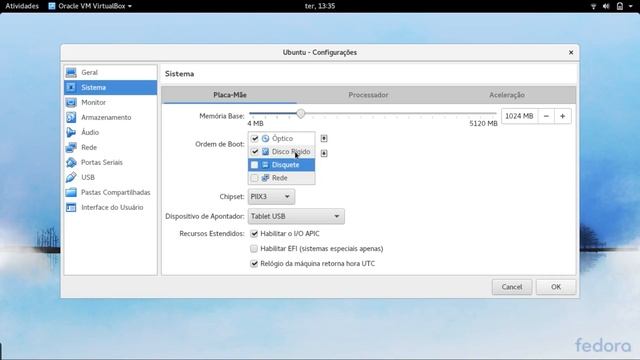Open Atividades overview
This screenshot has width=640, height=360.
point(22,6)
